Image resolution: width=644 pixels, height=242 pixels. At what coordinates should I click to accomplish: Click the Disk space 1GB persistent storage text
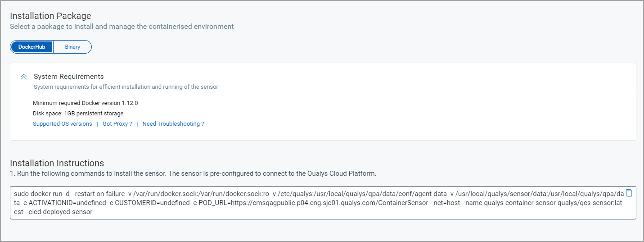(78, 114)
